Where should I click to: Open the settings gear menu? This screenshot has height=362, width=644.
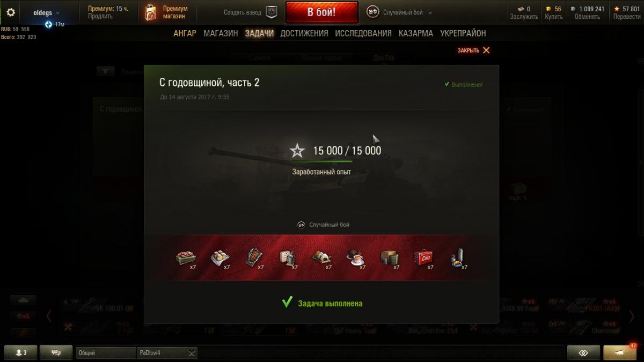click(x=11, y=12)
